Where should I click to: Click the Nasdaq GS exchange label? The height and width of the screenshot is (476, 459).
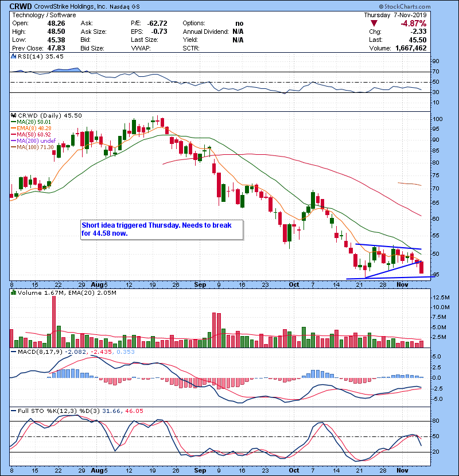pyautogui.click(x=125, y=7)
